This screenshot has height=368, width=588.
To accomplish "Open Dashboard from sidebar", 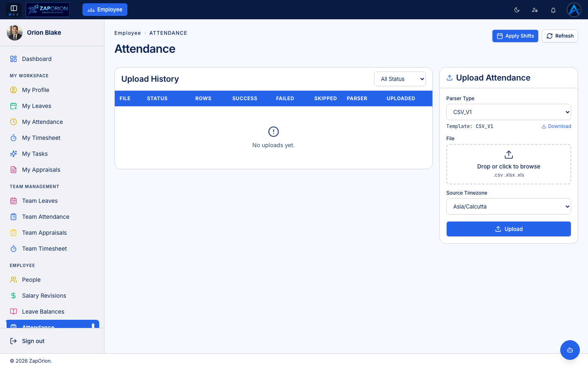I will click(52, 59).
